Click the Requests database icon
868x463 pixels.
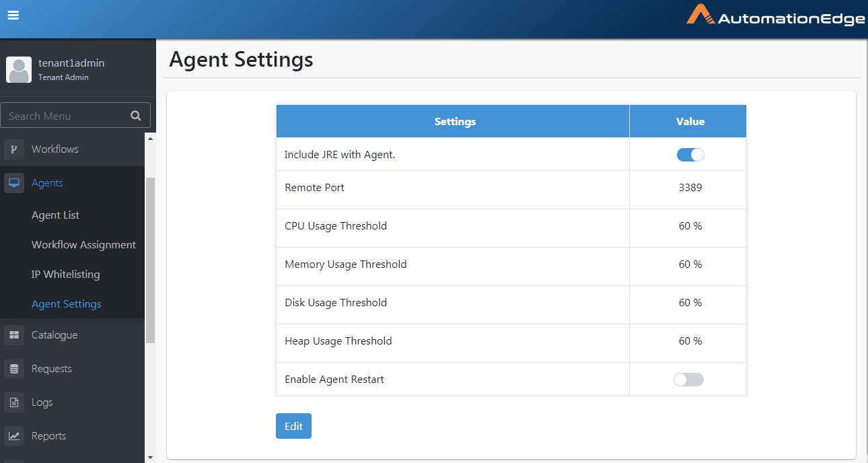(x=14, y=369)
